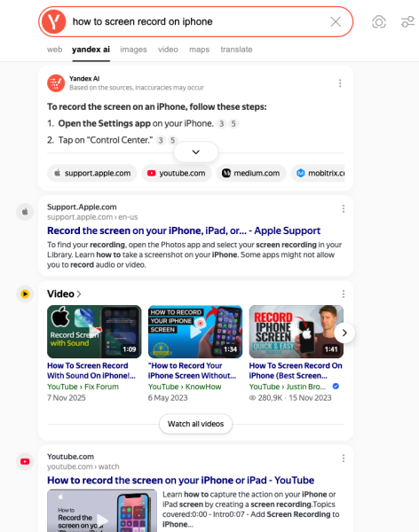Click YouTube › Justin Bro source
This screenshot has height=532, width=419.
point(288,387)
